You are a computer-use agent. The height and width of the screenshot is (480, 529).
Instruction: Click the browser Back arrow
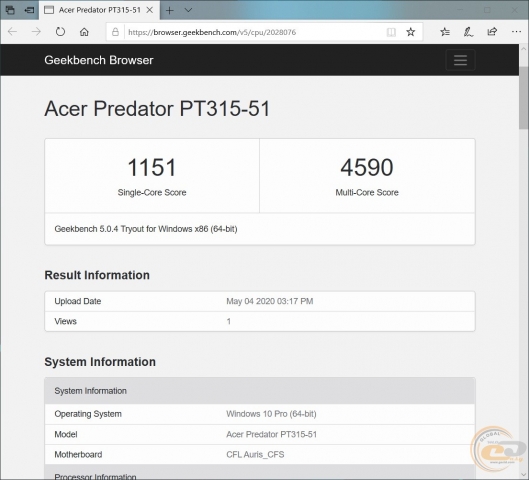(x=12, y=32)
